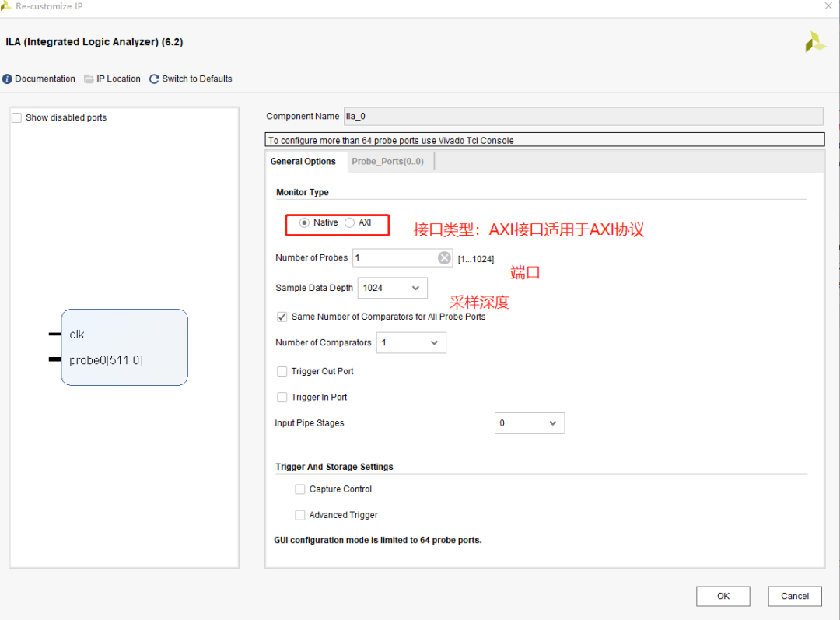Click inside the Component Name field
Viewport: 840px width, 620px height.
(x=582, y=117)
